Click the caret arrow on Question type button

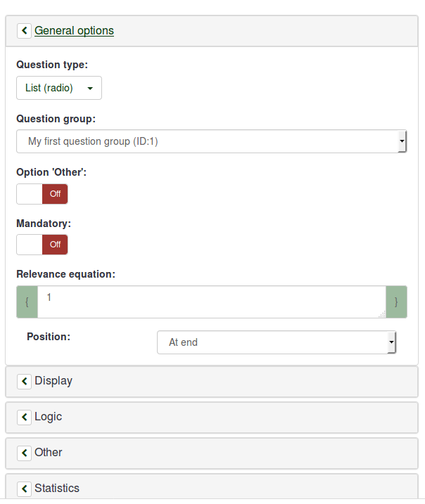pos(90,89)
